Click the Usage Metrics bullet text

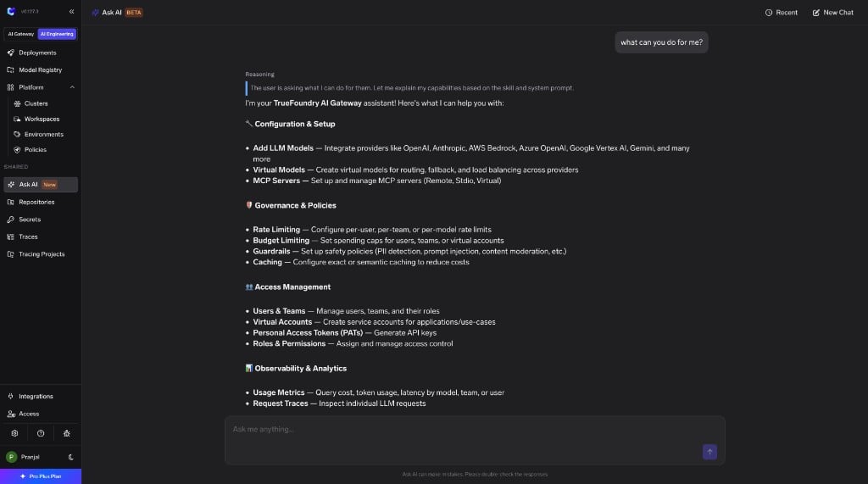[x=379, y=392]
